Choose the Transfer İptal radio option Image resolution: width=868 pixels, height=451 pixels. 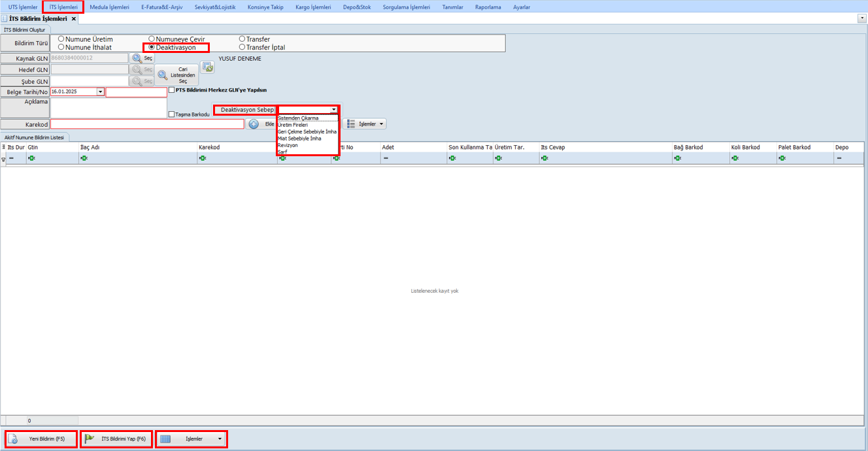coord(242,47)
